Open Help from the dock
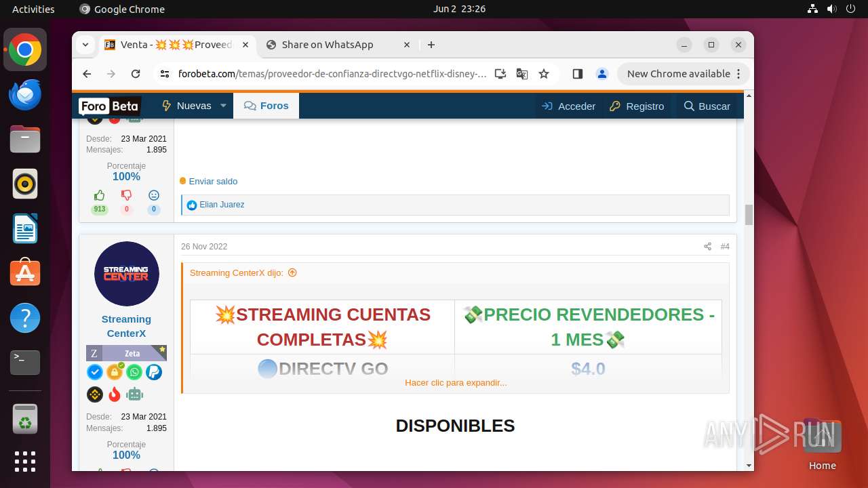Image resolution: width=868 pixels, height=488 pixels. [25, 318]
